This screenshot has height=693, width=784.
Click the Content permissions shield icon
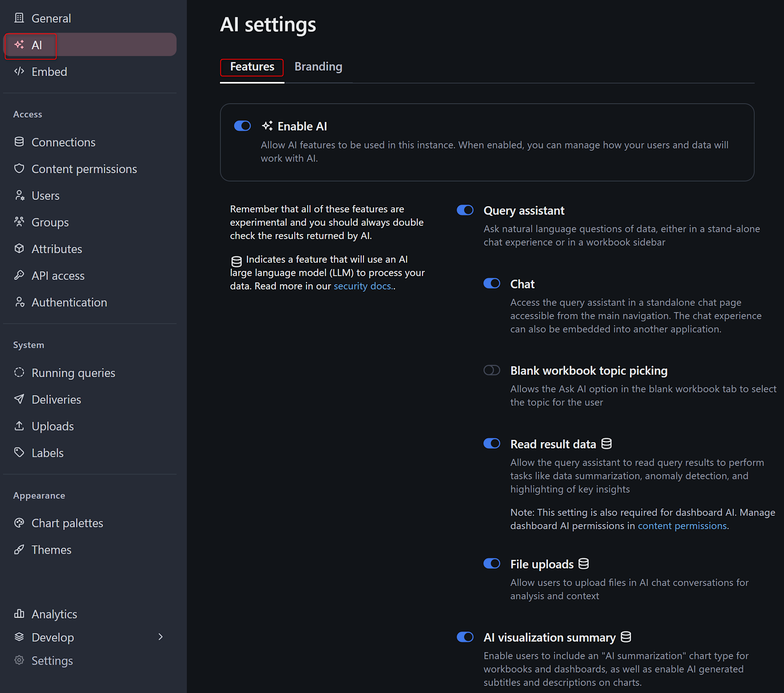[19, 169]
